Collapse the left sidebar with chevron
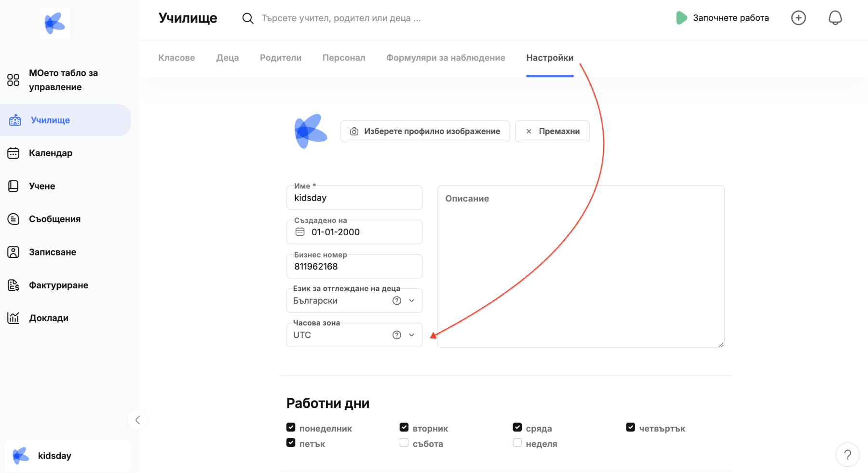Viewport: 868px width, 473px height. tap(137, 420)
